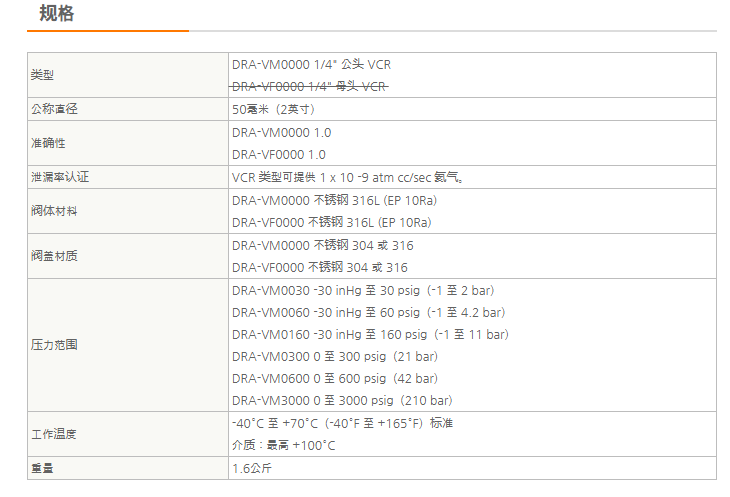Click the 阀盖材质 row label
730x497 pixels.
pyautogui.click(x=53, y=256)
